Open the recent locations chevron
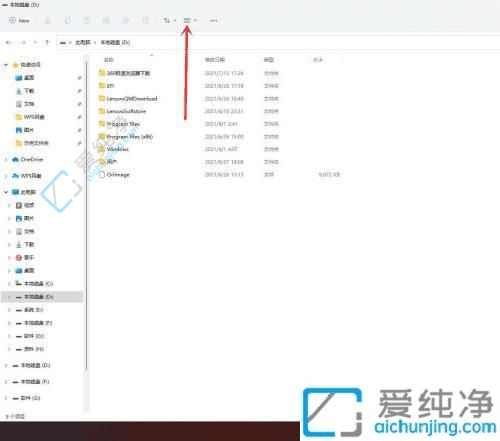Image resolution: width=500 pixels, height=441 pixels. coord(35,42)
